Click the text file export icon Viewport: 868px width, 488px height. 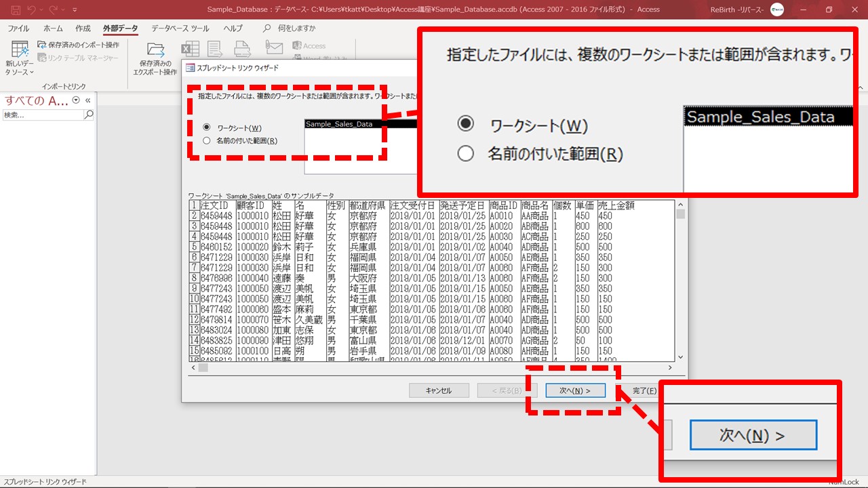click(216, 49)
